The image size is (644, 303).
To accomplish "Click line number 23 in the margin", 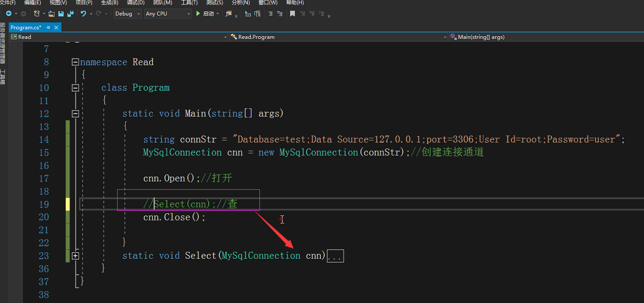I will [x=44, y=256].
